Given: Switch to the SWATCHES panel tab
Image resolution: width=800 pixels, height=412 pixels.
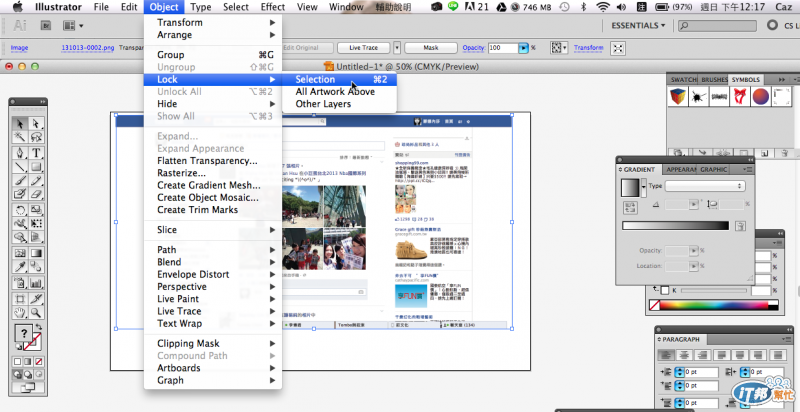Looking at the screenshot, I should (x=683, y=80).
